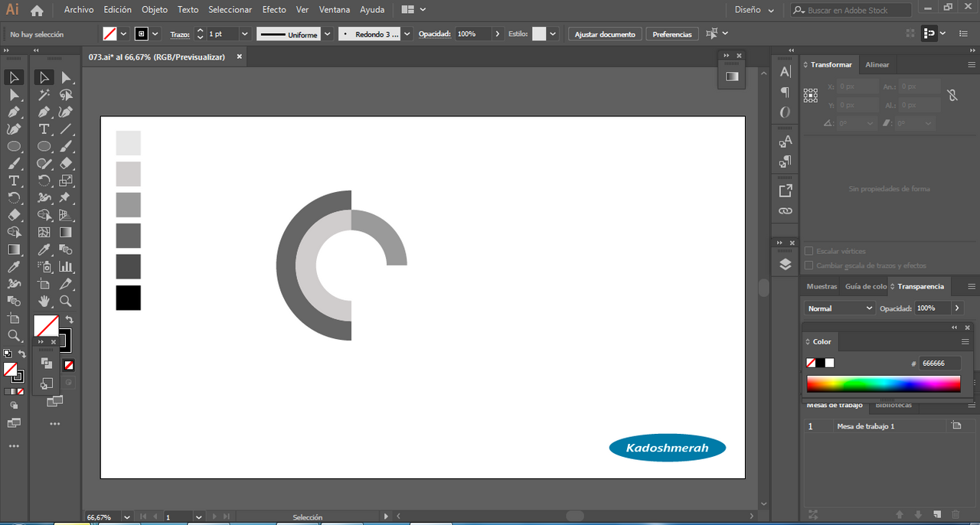Screen dimensions: 980x525
Task: Select the Hand tool
Action: coord(44,301)
